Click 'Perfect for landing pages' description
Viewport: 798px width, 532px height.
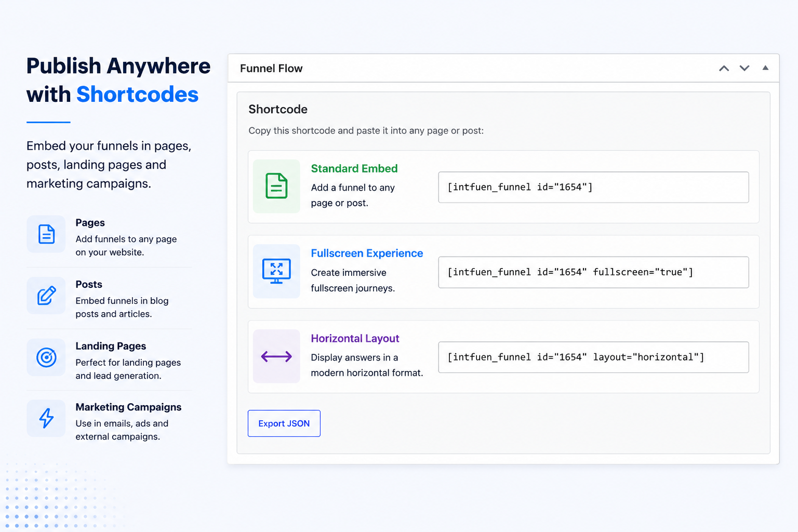tap(128, 369)
